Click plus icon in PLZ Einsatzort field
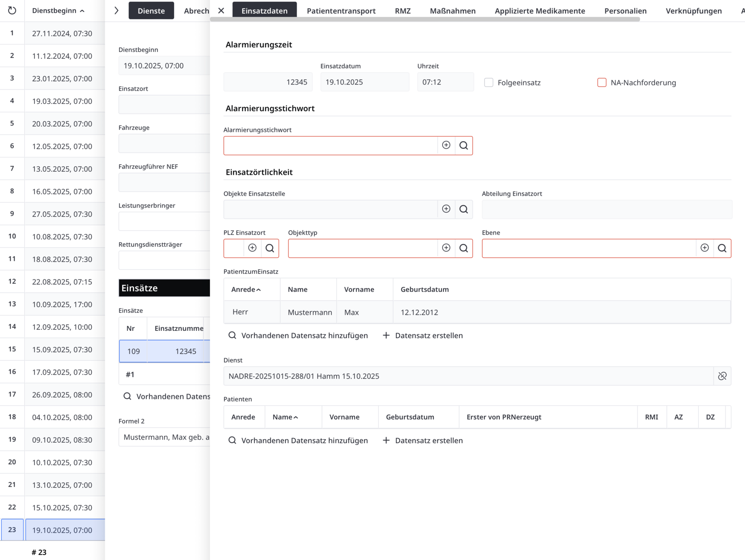This screenshot has width=745, height=560. (253, 248)
